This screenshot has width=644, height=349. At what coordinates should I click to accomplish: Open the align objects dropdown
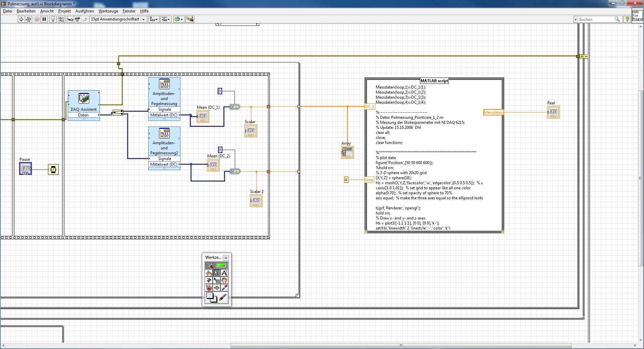pos(154,19)
